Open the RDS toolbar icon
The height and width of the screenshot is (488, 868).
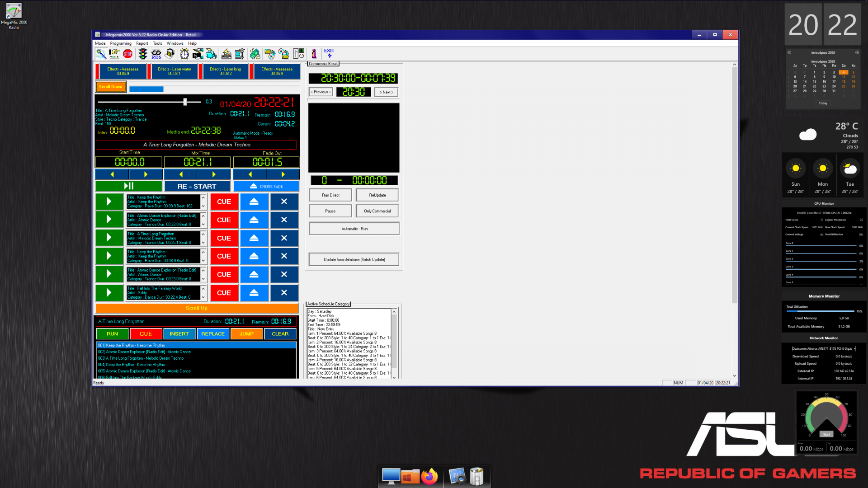(x=156, y=54)
